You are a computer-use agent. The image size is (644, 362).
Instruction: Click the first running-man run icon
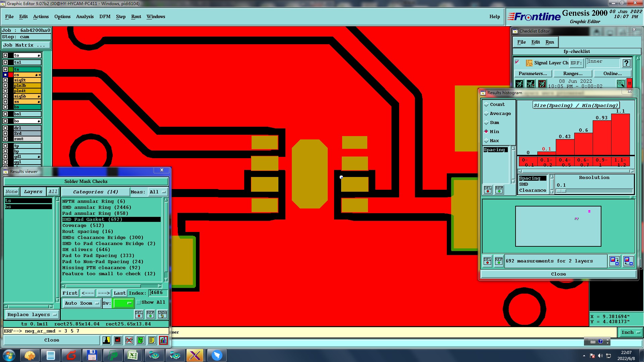(x=519, y=83)
